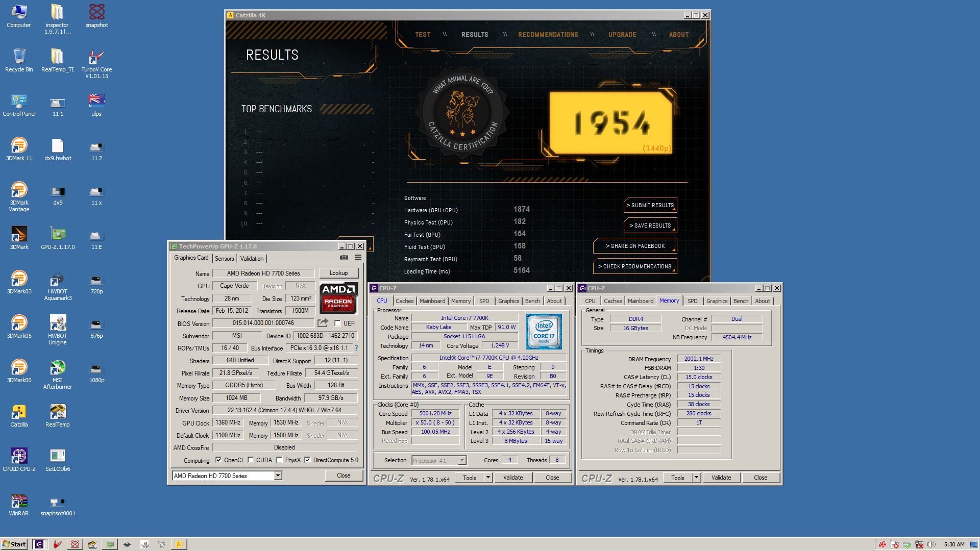Open the RealTemp_TI folder icon
Screen dimensions: 980x551
(x=58, y=60)
